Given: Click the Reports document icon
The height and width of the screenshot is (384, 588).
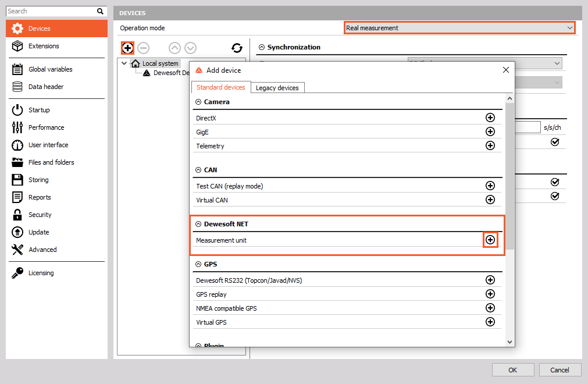Looking at the screenshot, I should [17, 197].
